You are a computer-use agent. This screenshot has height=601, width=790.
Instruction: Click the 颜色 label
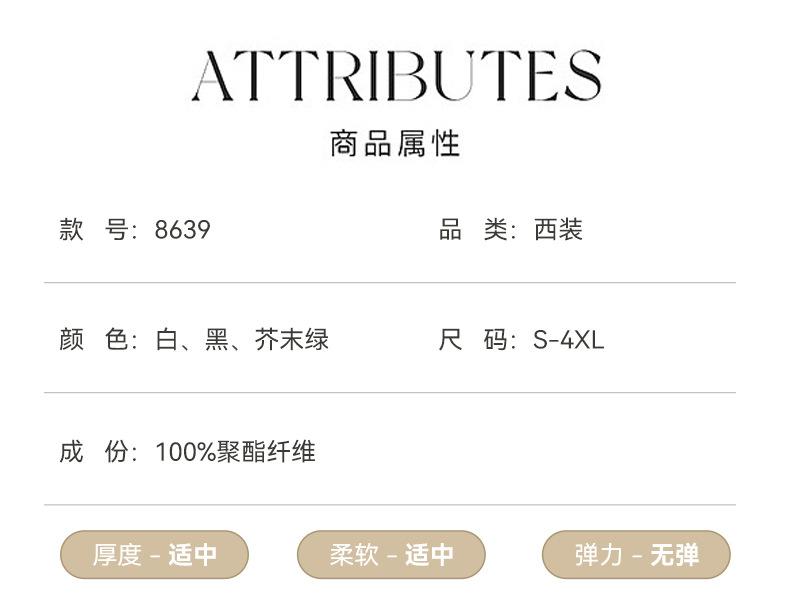pyautogui.click(x=94, y=340)
